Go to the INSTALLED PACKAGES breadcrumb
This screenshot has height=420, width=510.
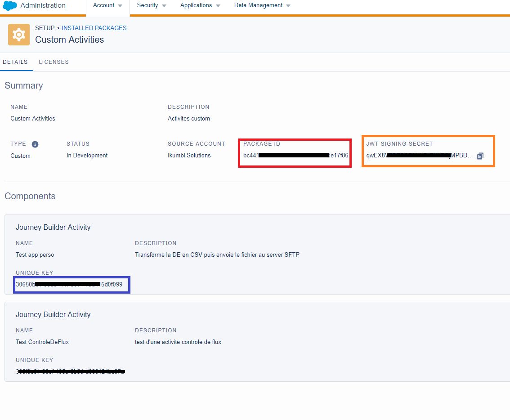click(x=94, y=28)
